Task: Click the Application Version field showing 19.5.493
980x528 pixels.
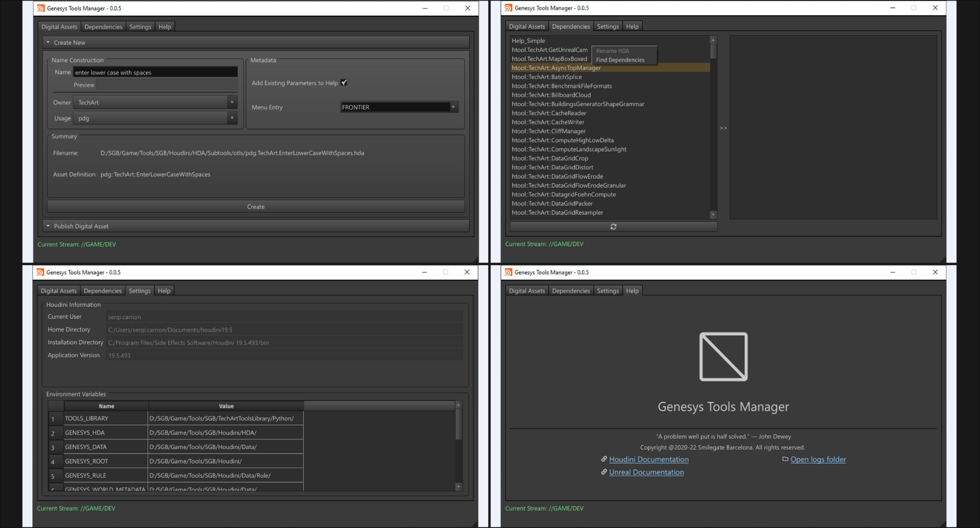Action: click(284, 355)
